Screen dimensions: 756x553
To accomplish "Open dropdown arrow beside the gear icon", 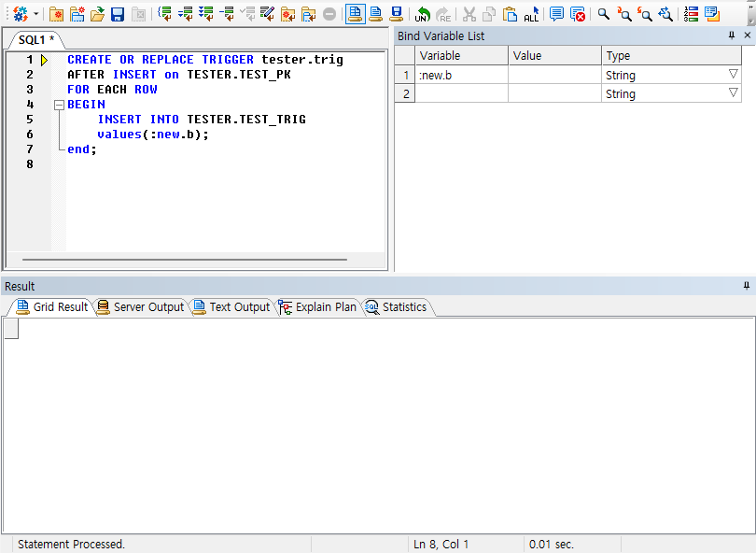I will [36, 14].
